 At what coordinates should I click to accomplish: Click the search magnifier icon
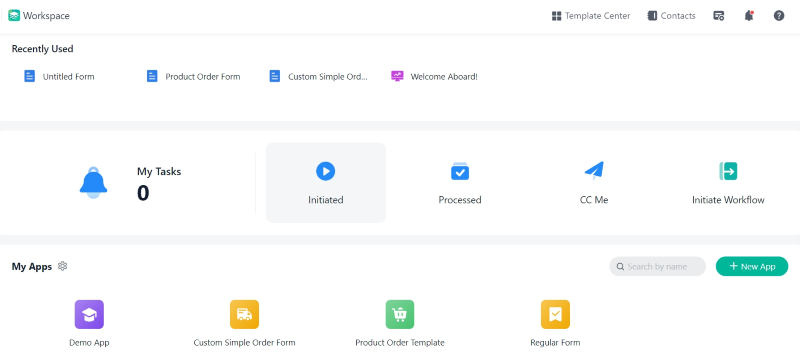click(x=620, y=267)
